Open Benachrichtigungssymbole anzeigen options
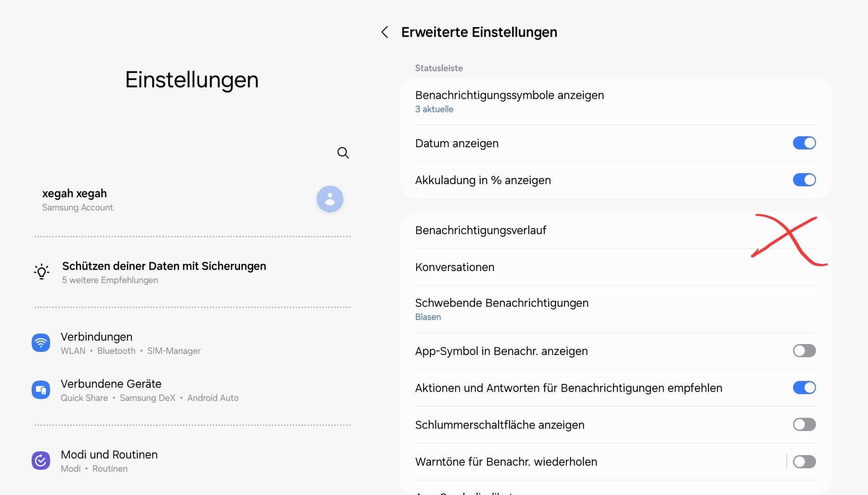Screen dimensions: 868x495 [x=616, y=102]
